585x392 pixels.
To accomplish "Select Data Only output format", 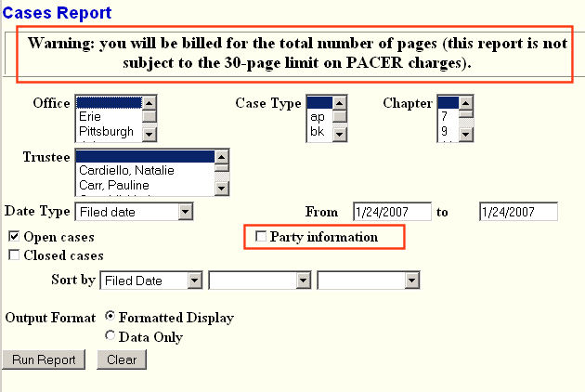I will pyautogui.click(x=110, y=335).
